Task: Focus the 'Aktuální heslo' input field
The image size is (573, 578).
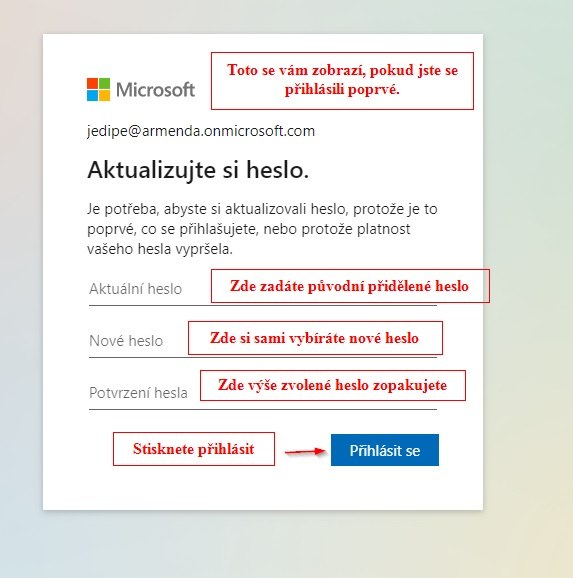Action: (x=263, y=289)
